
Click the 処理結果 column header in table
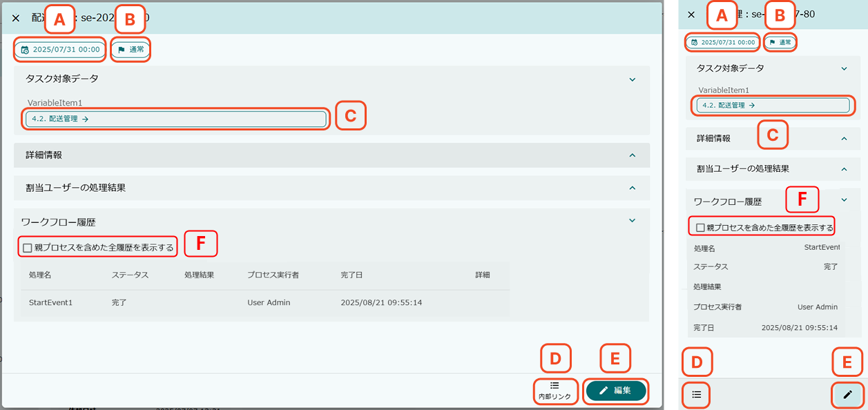(199, 275)
